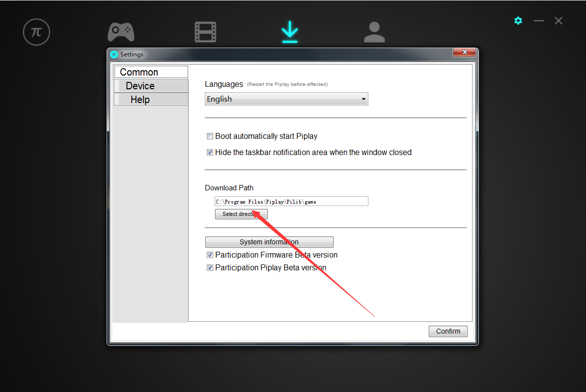Open the Videos film strip icon
The image size is (586, 392).
[x=205, y=32]
